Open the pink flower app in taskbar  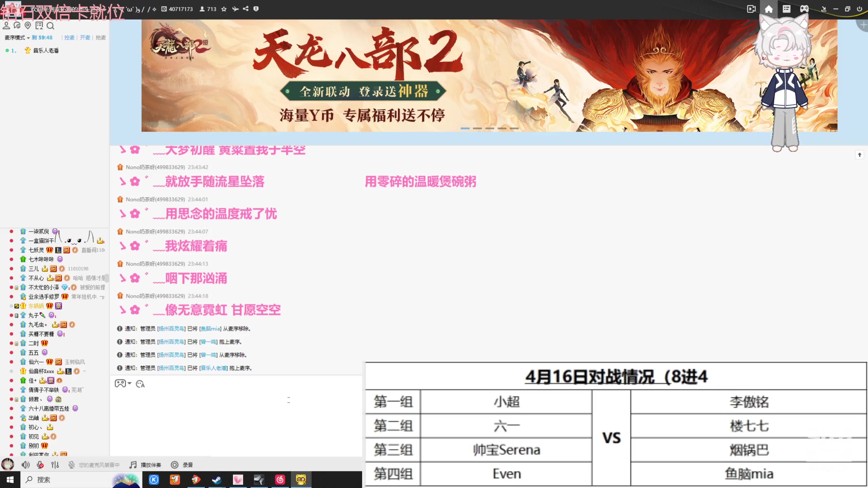(x=238, y=480)
